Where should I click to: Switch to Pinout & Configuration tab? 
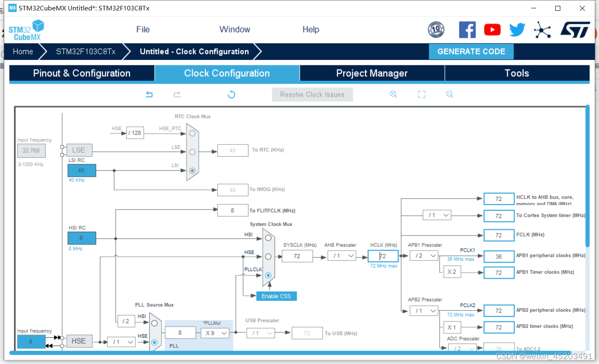coord(82,73)
